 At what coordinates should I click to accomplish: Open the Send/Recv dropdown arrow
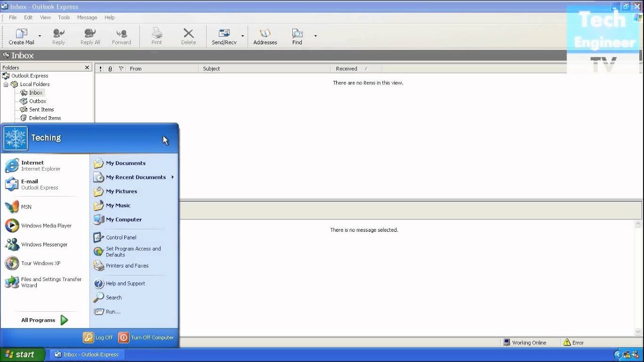(x=243, y=36)
